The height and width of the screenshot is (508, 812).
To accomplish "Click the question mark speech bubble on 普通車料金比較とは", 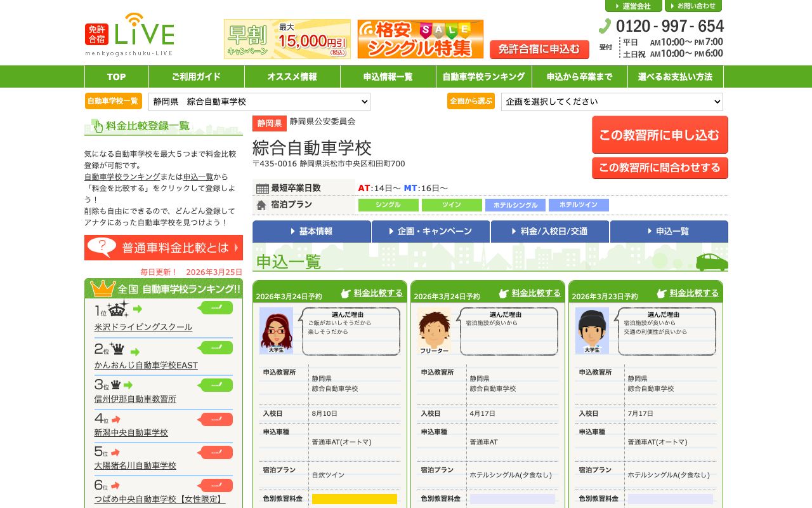I will click(101, 247).
